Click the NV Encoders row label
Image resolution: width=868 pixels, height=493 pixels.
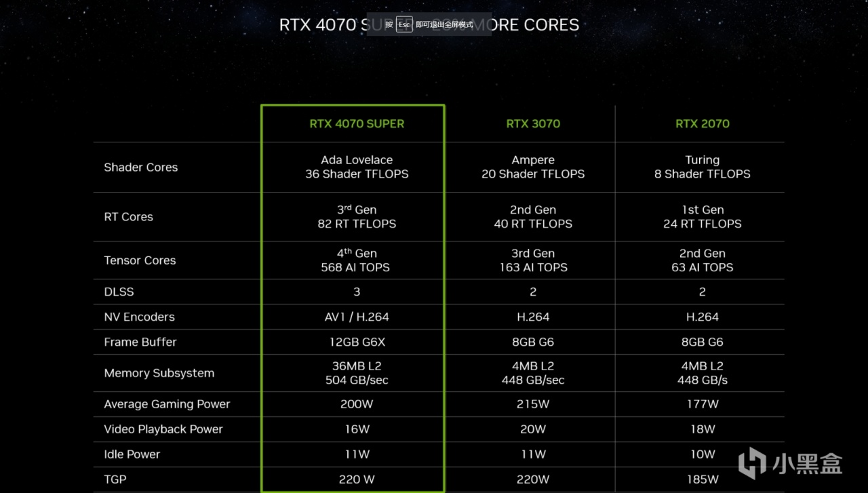tap(139, 317)
